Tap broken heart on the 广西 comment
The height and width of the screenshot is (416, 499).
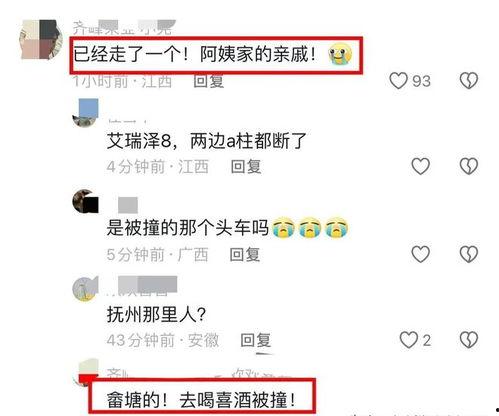click(x=469, y=254)
